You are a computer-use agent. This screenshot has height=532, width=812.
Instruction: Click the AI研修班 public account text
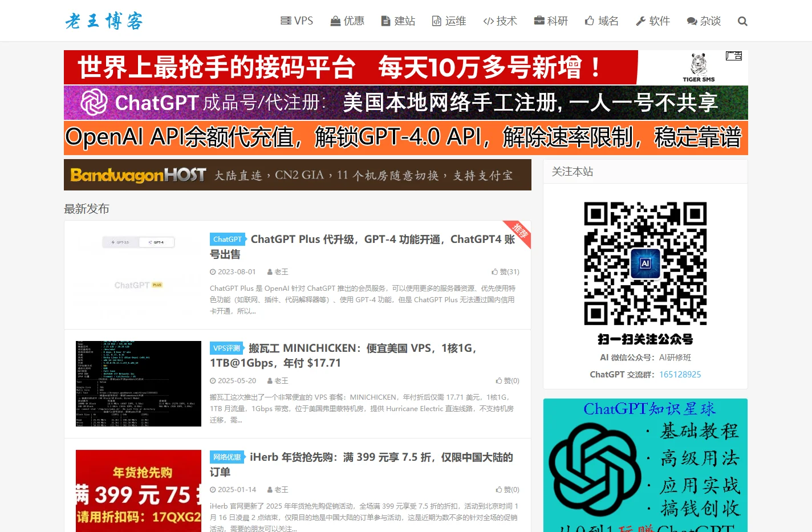click(x=675, y=358)
